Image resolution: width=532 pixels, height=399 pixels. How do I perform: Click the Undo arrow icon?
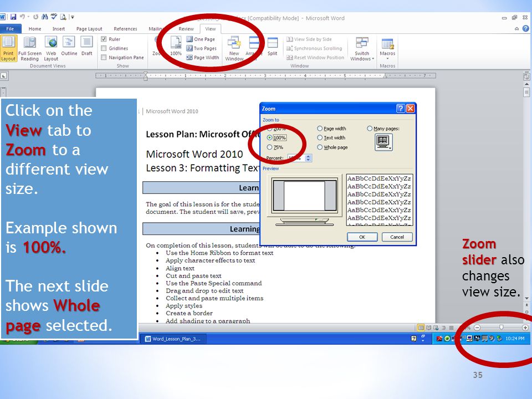pyautogui.click(x=22, y=17)
